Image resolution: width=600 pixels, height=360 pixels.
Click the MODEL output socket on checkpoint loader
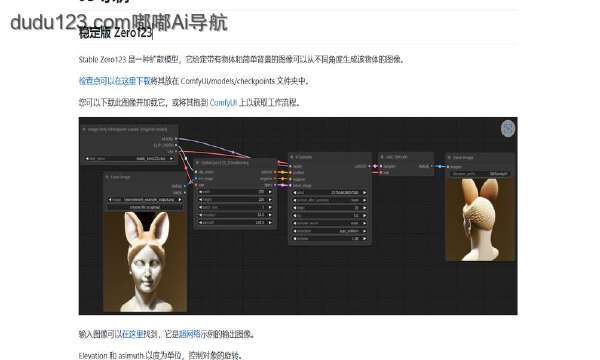176,138
